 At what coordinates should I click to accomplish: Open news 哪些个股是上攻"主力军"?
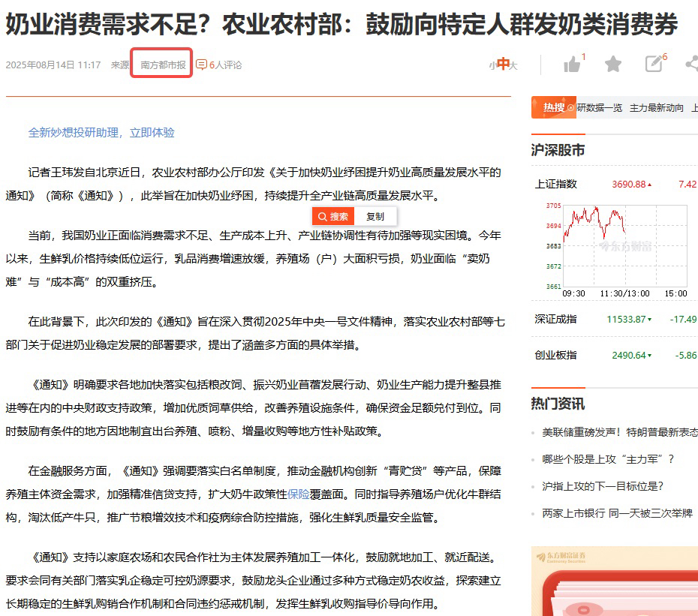pyautogui.click(x=608, y=459)
